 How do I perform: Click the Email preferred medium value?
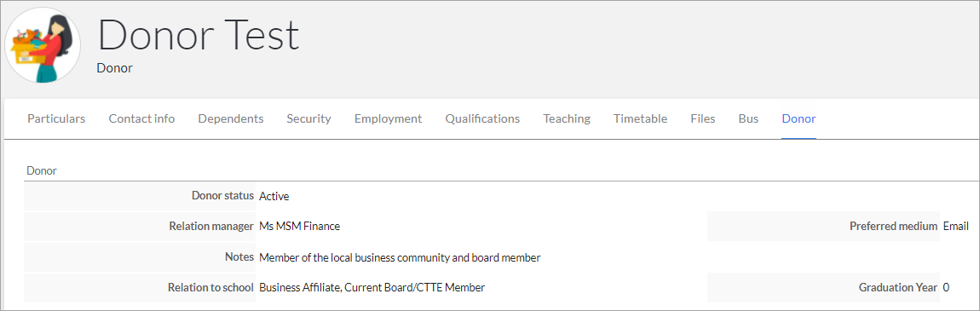[x=956, y=226]
